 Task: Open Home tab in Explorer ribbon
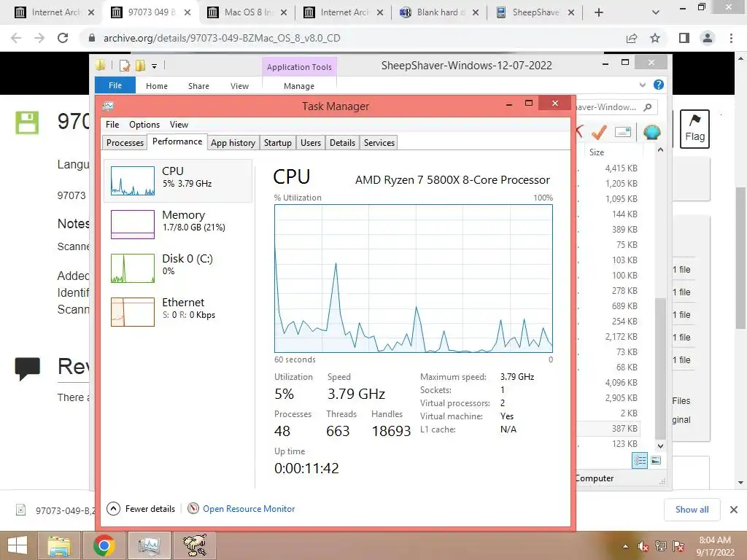[x=157, y=86]
